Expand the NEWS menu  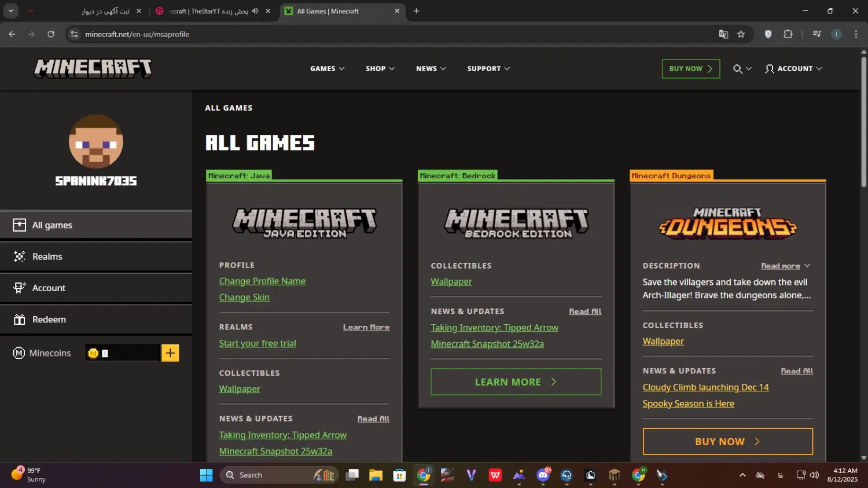click(431, 69)
